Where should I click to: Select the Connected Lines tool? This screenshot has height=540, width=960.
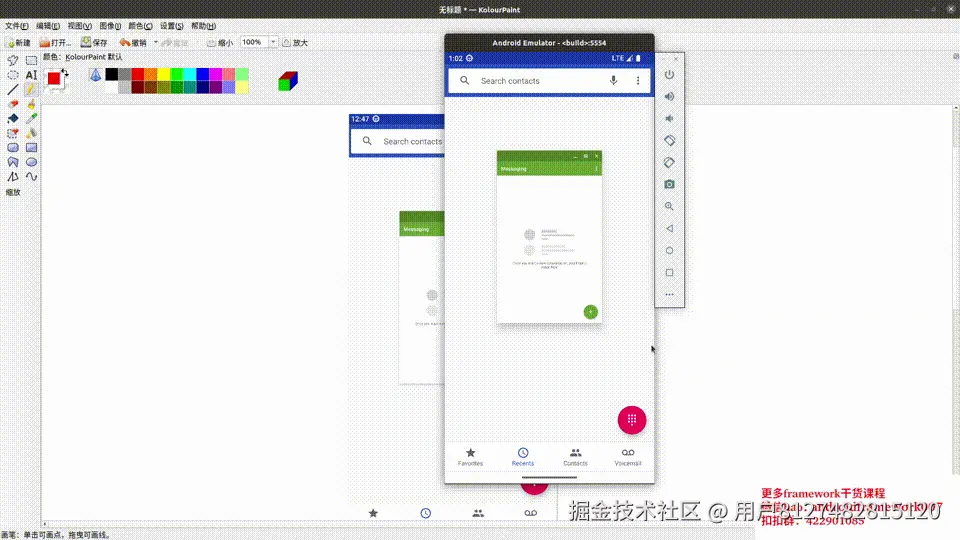(13, 177)
